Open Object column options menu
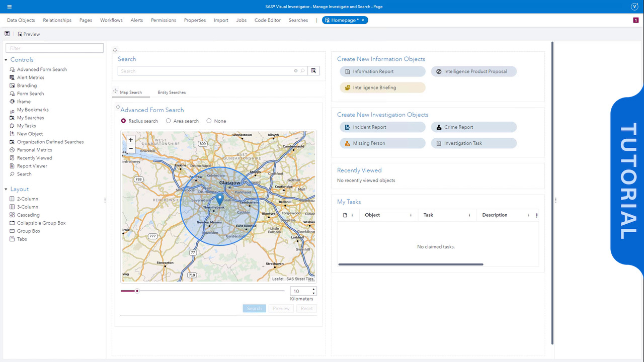 [x=411, y=215]
